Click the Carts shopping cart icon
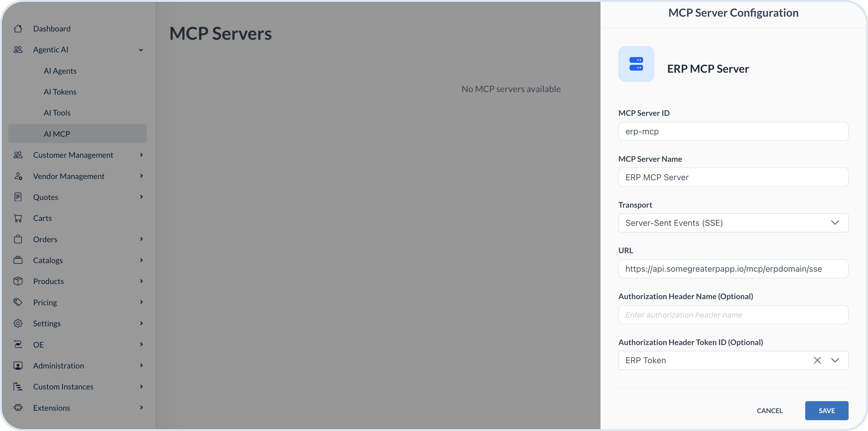Image resolution: width=868 pixels, height=431 pixels. (x=18, y=218)
